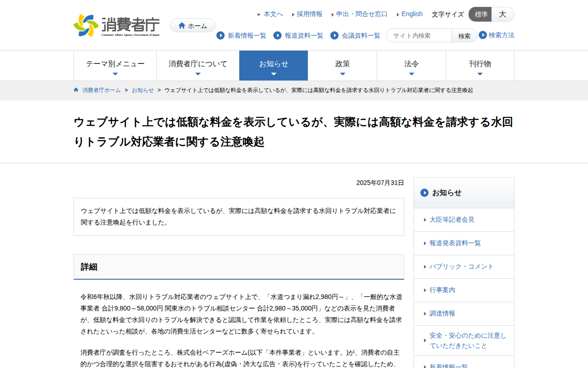Click the bullet arrow beside 行事案内
Image resolution: width=588 pixels, height=368 pixels.
point(425,291)
